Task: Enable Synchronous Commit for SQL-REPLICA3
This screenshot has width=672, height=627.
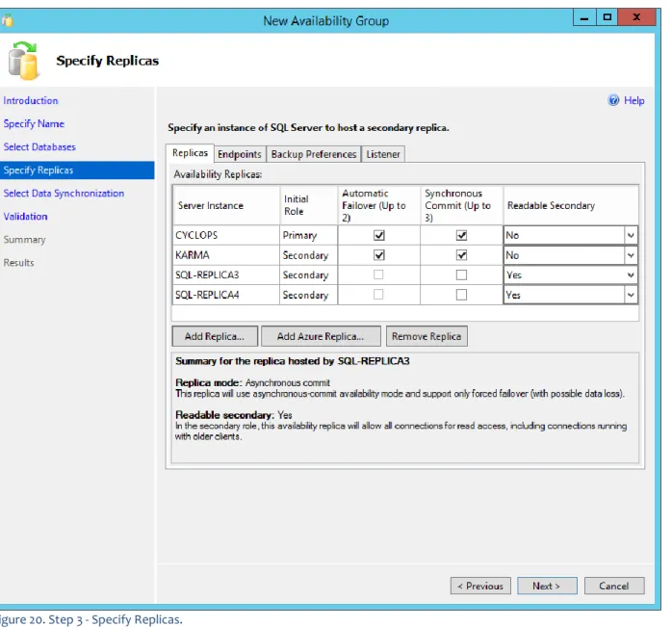Action: tap(461, 274)
